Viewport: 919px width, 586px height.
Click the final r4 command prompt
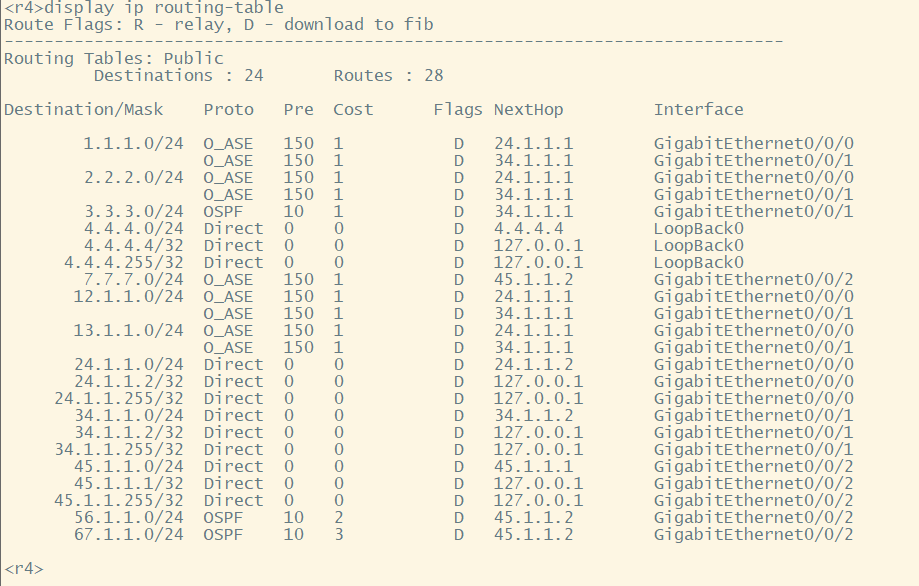pyautogui.click(x=23, y=568)
